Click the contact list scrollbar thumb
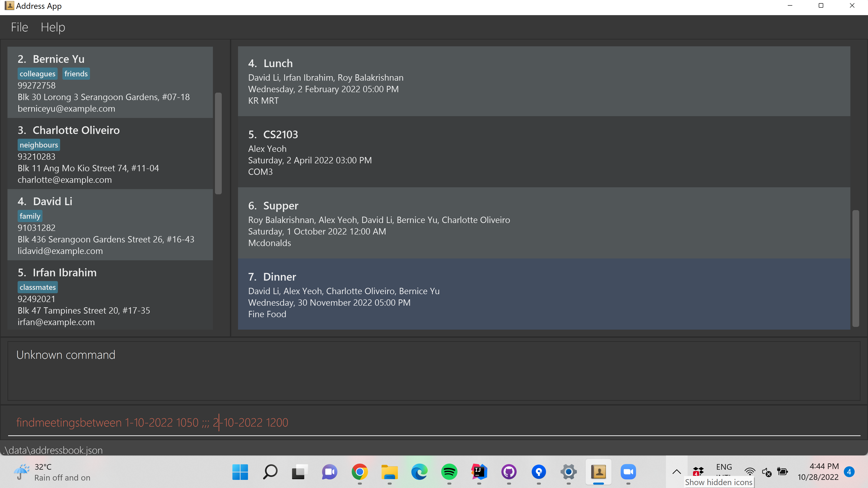The height and width of the screenshot is (488, 868). pos(218,143)
